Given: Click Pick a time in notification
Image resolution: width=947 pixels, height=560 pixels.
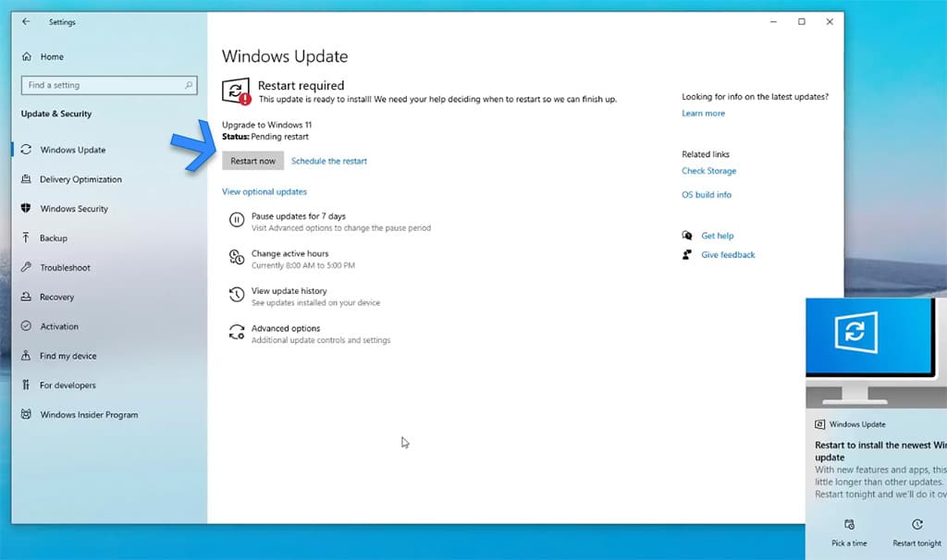Looking at the screenshot, I should 850,533.
